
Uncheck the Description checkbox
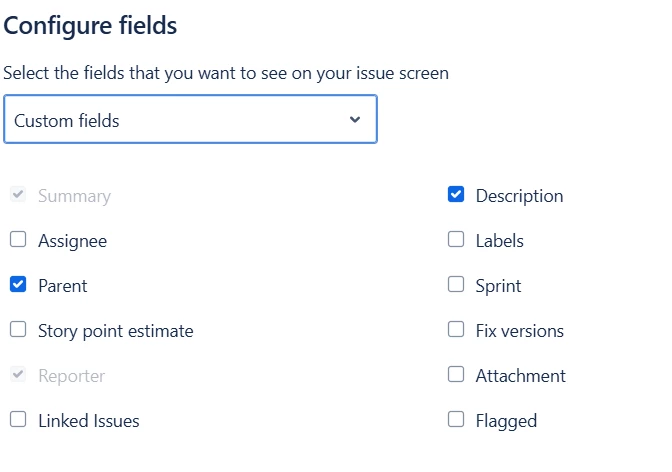[456, 195]
